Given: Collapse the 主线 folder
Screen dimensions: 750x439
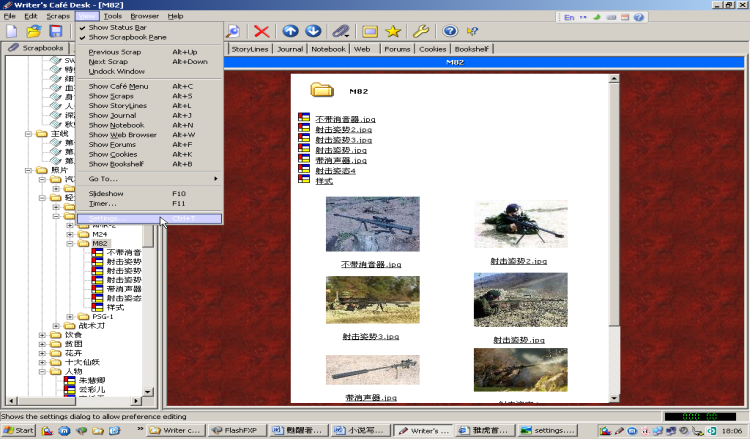Looking at the screenshot, I should (x=28, y=134).
